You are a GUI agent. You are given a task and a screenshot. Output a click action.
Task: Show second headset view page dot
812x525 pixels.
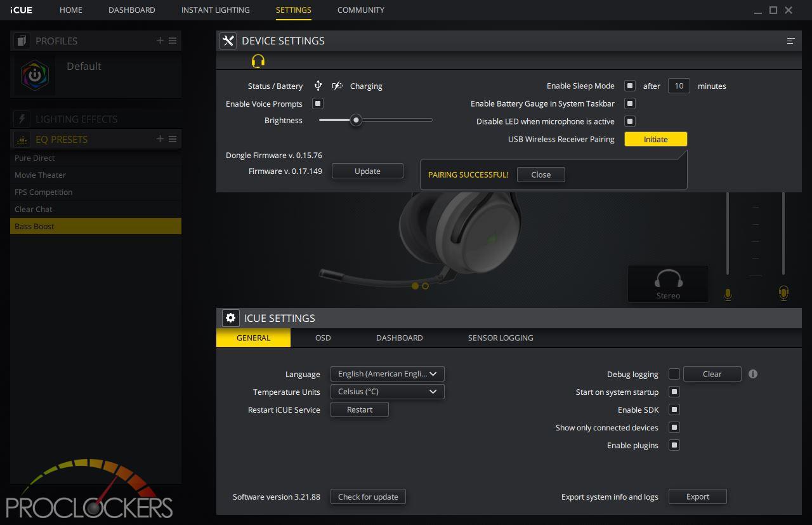pos(425,286)
